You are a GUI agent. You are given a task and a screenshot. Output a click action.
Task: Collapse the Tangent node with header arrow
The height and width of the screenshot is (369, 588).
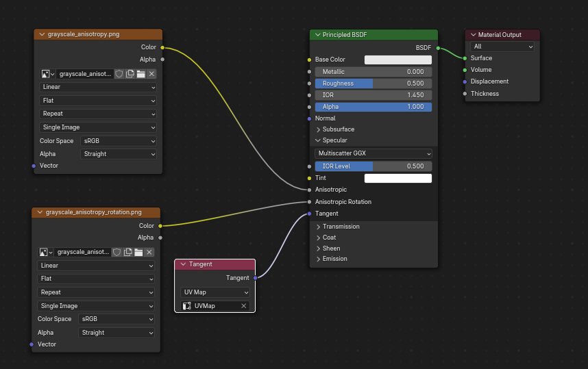183,264
